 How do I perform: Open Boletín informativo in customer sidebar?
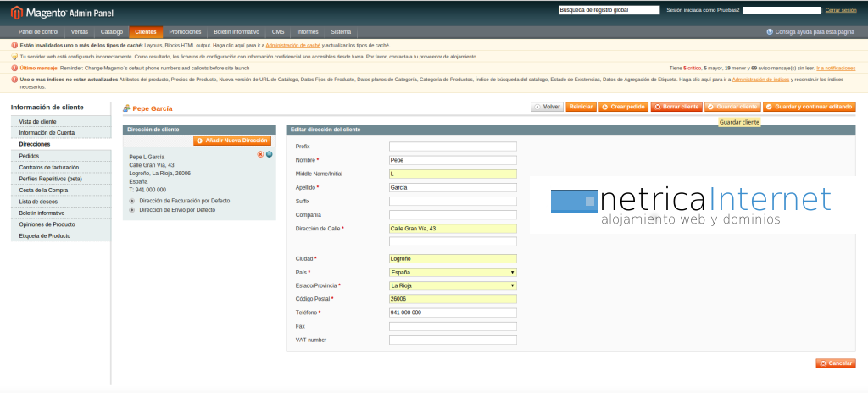(61, 213)
